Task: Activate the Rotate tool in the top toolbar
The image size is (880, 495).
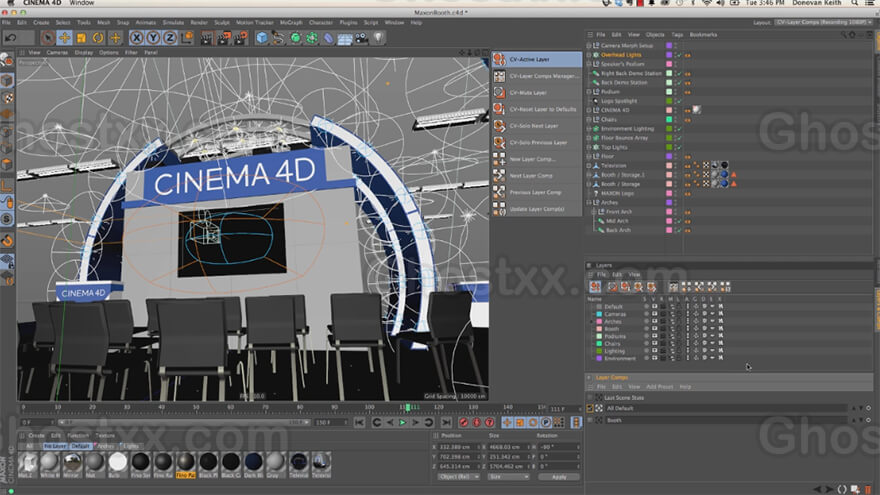Action: 98,38
